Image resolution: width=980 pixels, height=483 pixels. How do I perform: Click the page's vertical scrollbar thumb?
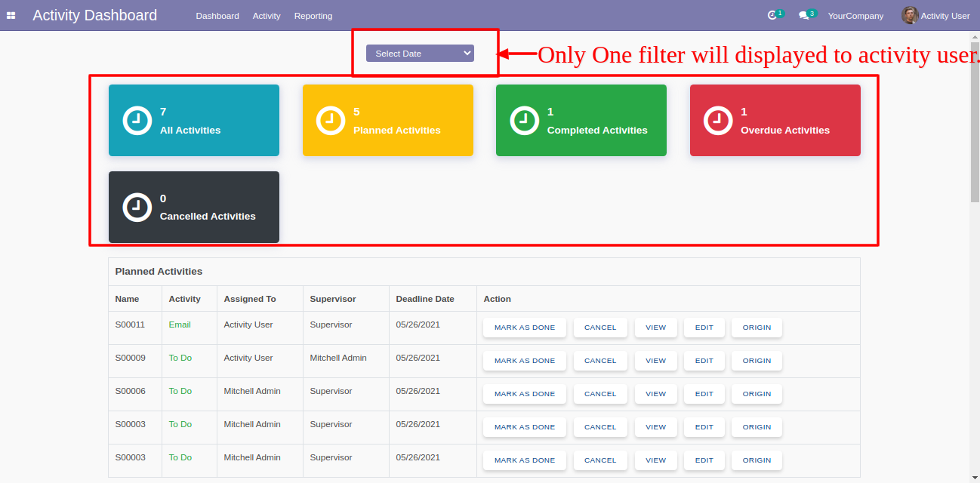975,123
